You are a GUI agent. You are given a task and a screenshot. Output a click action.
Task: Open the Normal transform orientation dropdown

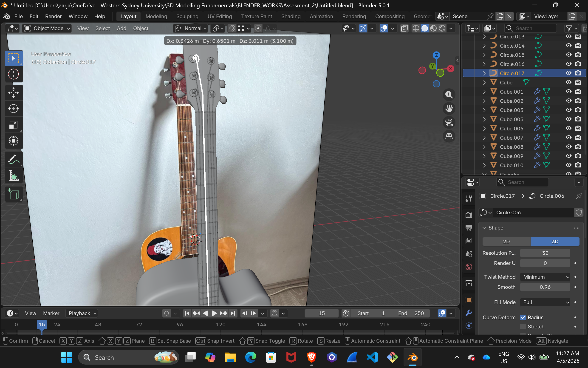191,29
